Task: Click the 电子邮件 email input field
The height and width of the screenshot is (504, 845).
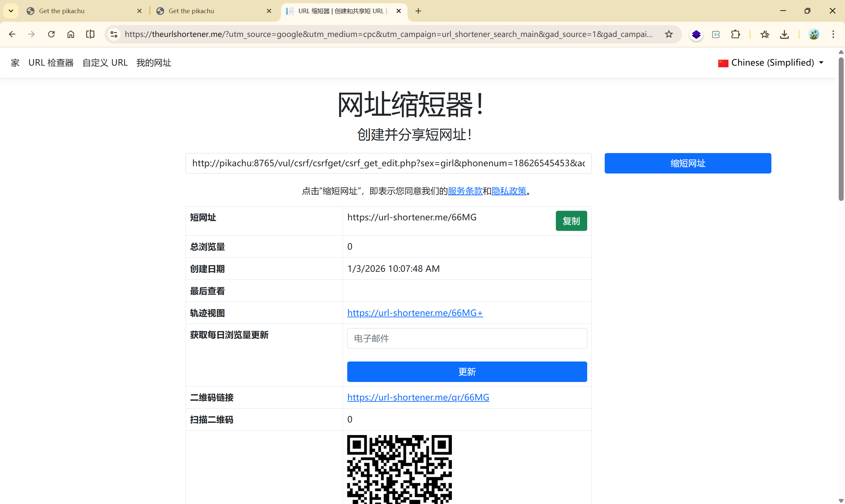Action: [x=466, y=338]
